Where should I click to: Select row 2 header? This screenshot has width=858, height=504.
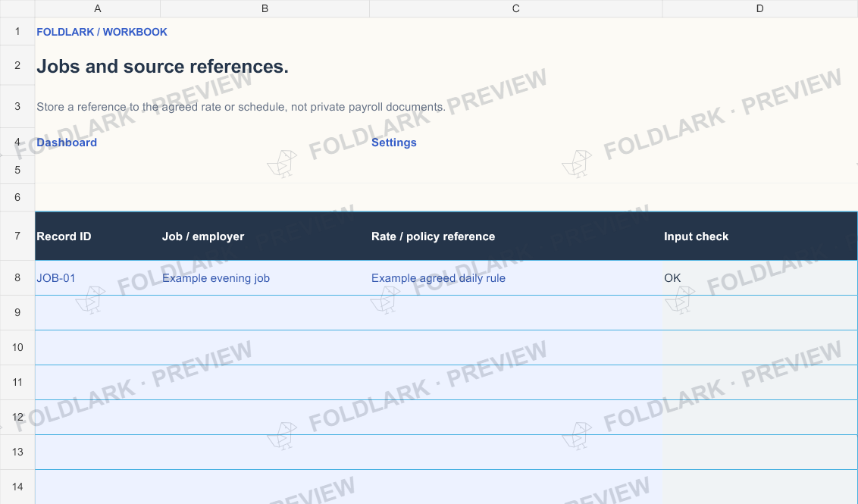point(17,65)
